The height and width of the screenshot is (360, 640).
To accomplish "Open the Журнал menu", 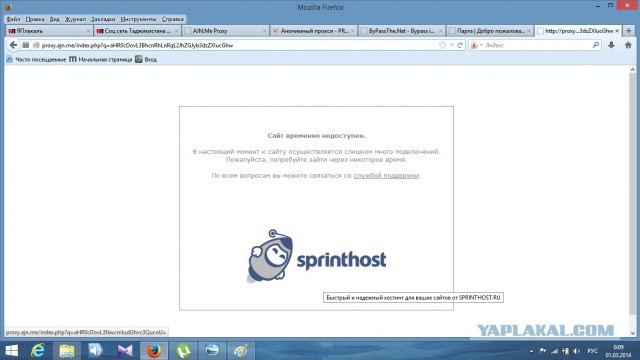I will point(75,19).
